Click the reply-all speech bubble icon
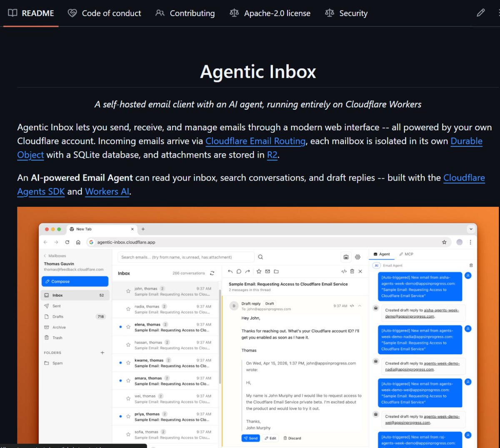Image resolution: width=500 pixels, height=448 pixels. [239, 271]
